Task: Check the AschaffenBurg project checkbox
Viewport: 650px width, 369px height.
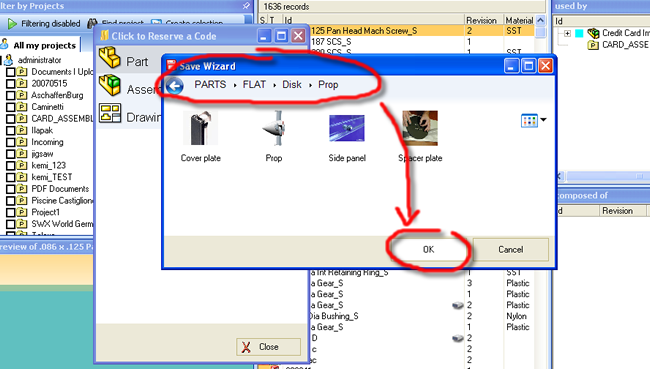Action: coord(11,95)
